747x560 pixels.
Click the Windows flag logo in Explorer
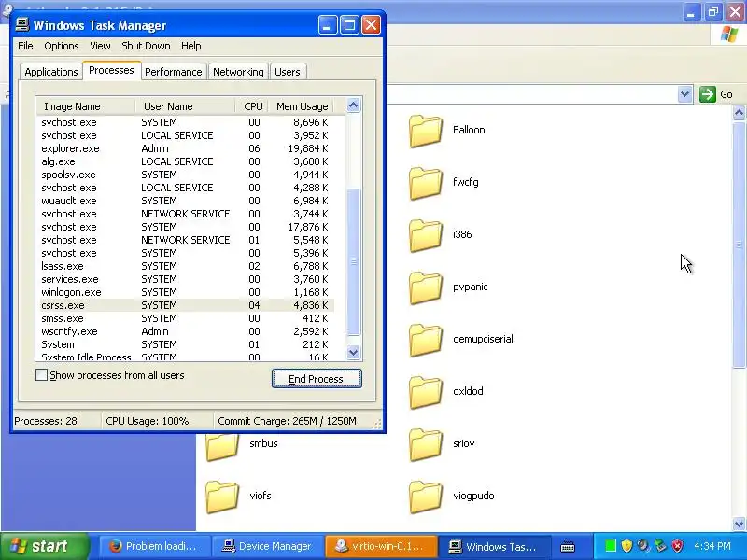(729, 35)
